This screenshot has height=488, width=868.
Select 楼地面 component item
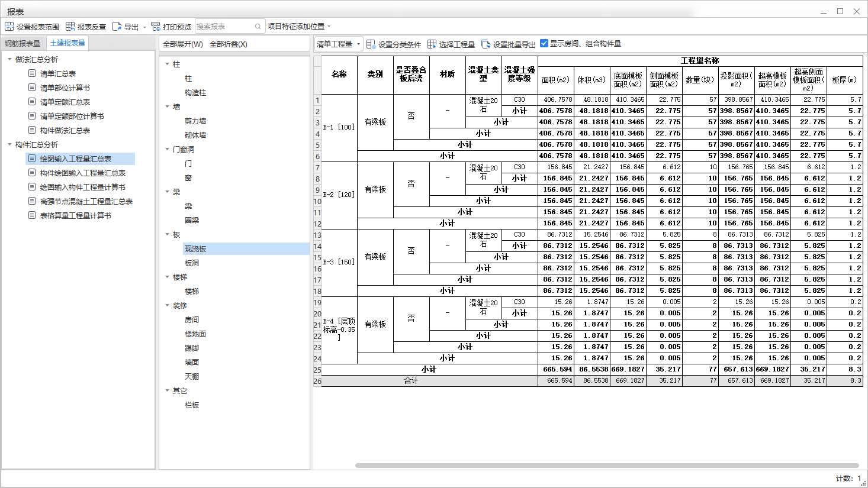click(x=195, y=334)
